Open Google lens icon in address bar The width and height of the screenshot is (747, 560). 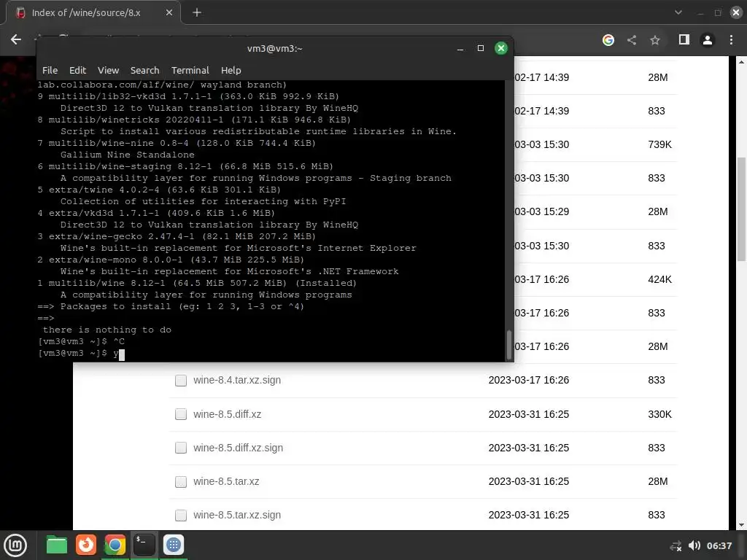[x=608, y=40]
